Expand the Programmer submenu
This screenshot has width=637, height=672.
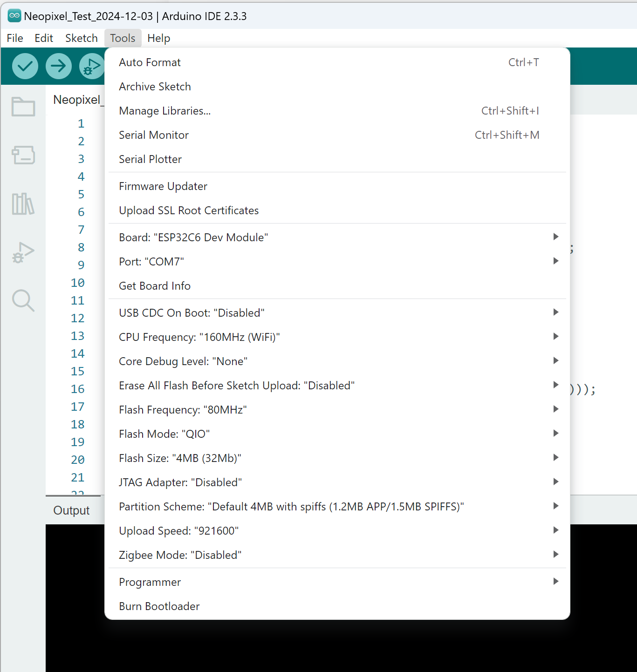tap(337, 582)
